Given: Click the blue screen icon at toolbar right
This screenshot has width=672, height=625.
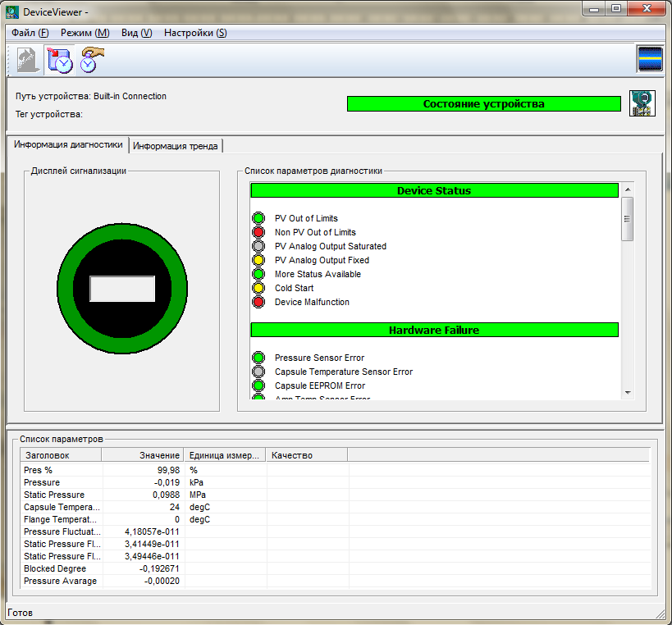Looking at the screenshot, I should point(649,60).
